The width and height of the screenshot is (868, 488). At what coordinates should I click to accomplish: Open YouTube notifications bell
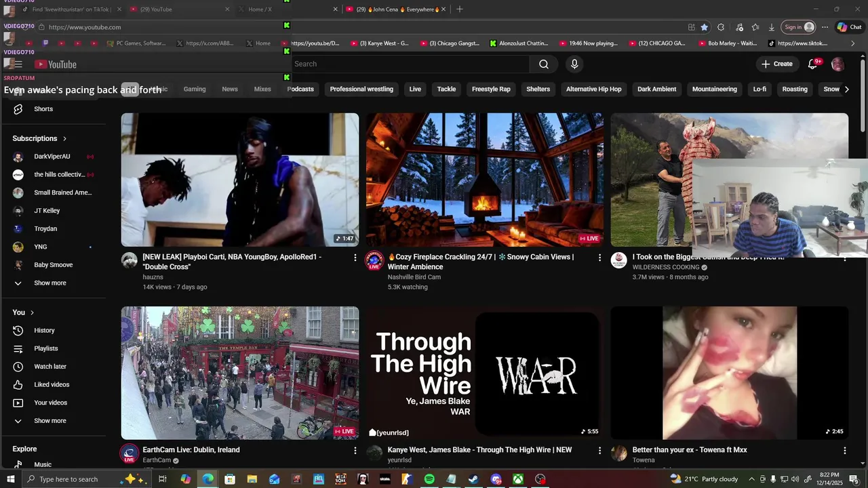pyautogui.click(x=813, y=64)
